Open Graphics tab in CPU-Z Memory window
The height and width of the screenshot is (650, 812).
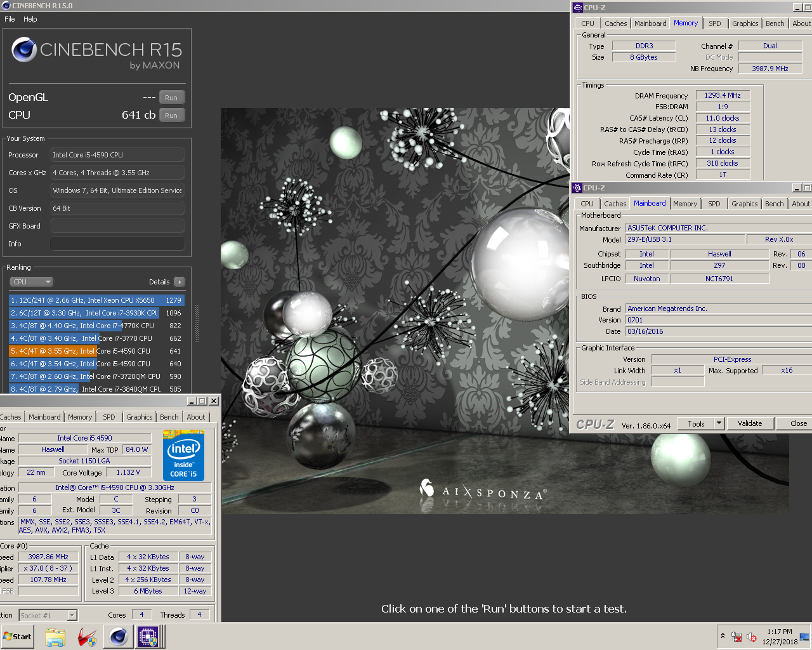(745, 23)
